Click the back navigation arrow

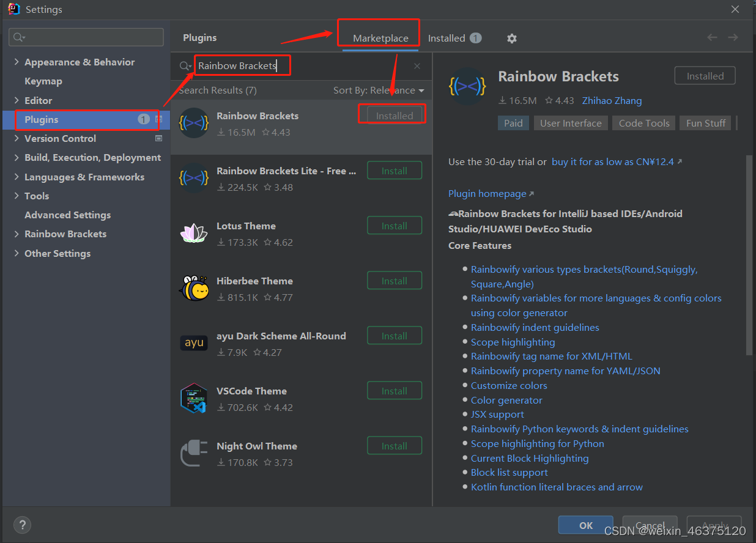coord(712,38)
